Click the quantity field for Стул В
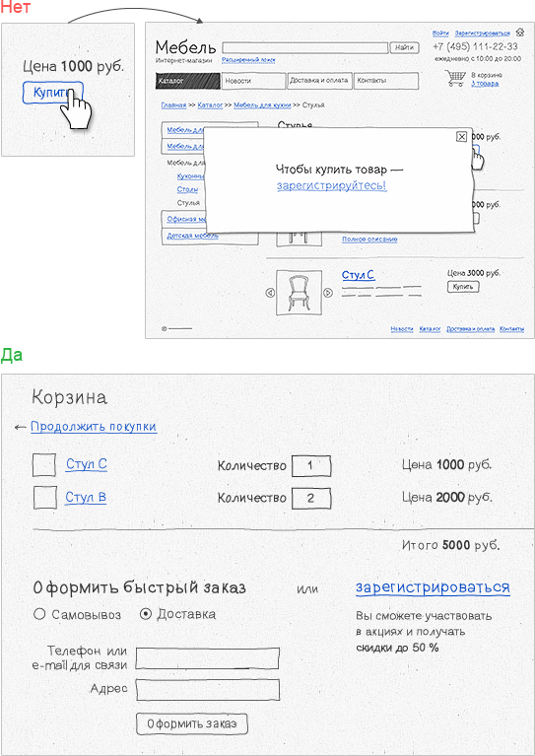The image size is (535, 756). point(311,498)
